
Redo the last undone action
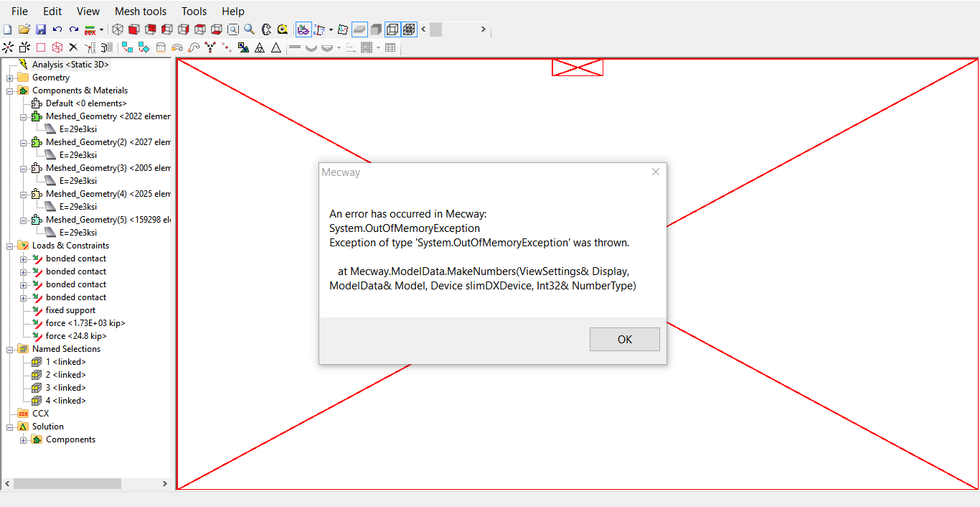pos(74,29)
